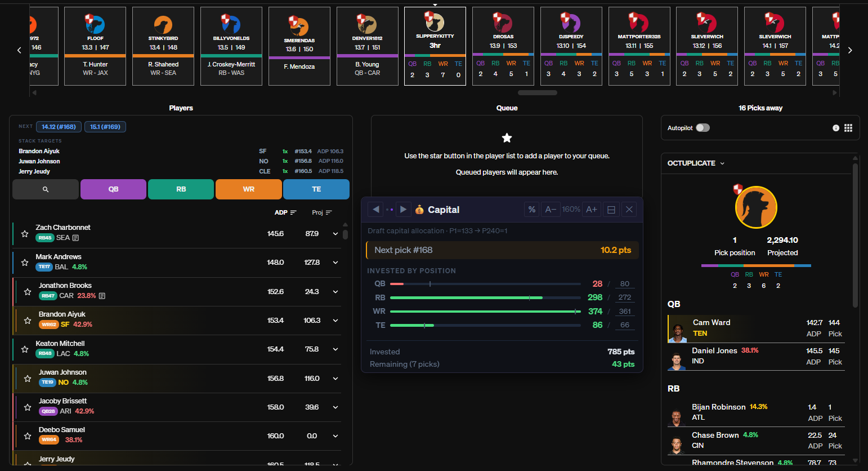Expand Deebo Samuel row details

point(335,436)
